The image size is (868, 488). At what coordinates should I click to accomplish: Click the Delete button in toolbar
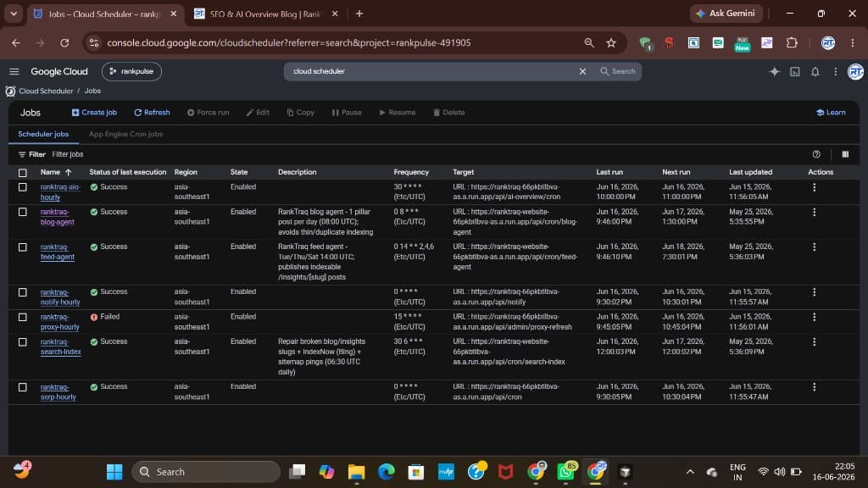point(449,113)
